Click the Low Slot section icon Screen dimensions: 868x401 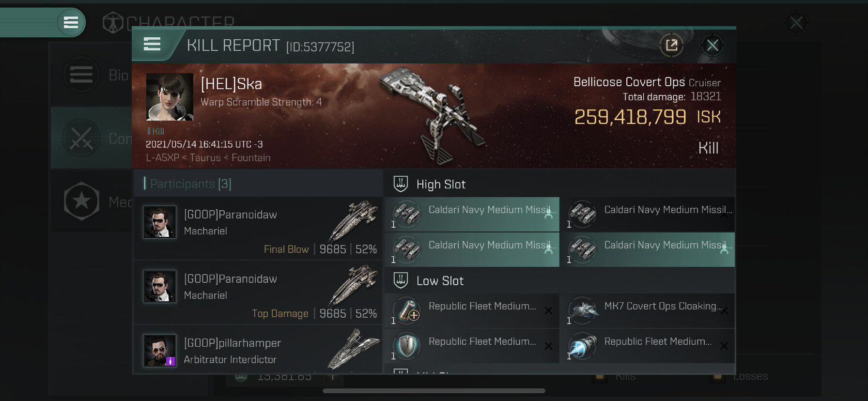click(x=401, y=280)
